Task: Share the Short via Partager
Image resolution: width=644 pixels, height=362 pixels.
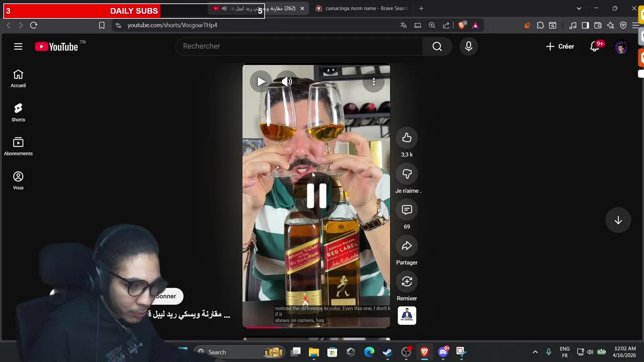Action: [407, 246]
